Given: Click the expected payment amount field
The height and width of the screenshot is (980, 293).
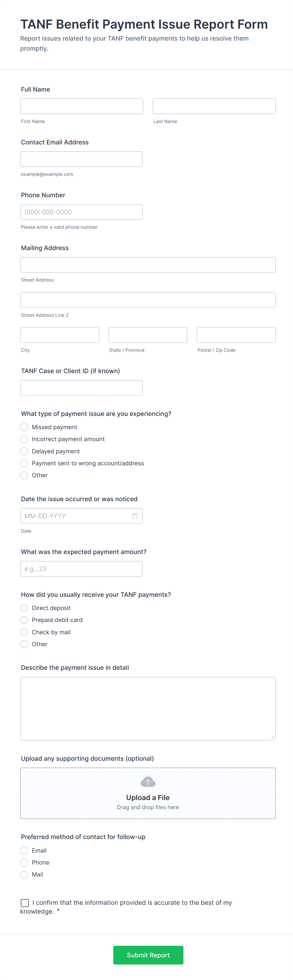Looking at the screenshot, I should coord(81,569).
